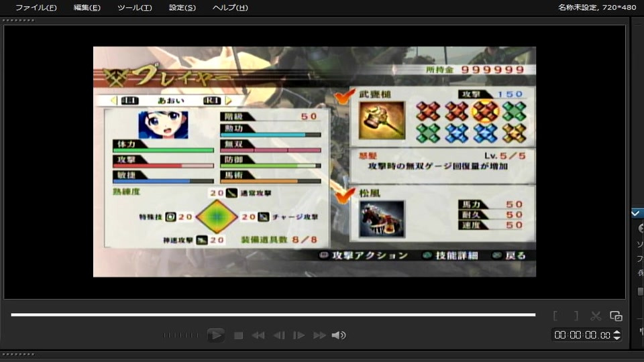
Task: Click the 名称未設定, 720*480 project title text
Action: coord(597,7)
